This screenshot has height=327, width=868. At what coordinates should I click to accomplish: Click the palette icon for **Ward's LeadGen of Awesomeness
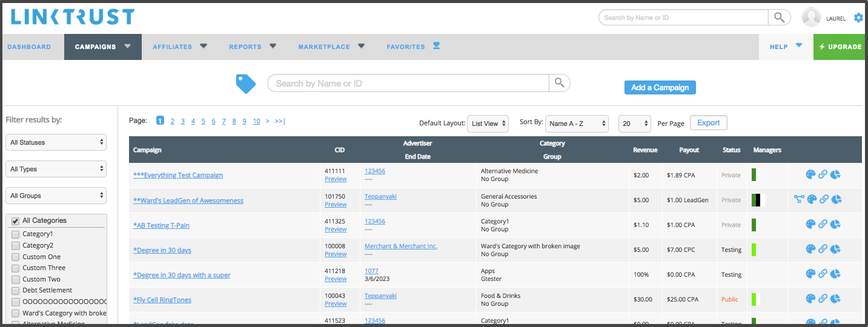[x=812, y=199]
